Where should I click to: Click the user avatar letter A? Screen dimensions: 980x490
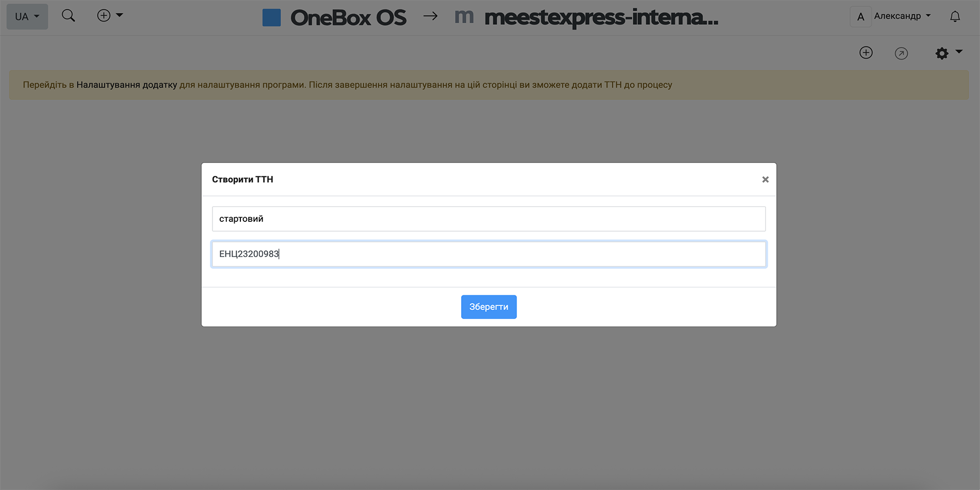[x=860, y=17]
